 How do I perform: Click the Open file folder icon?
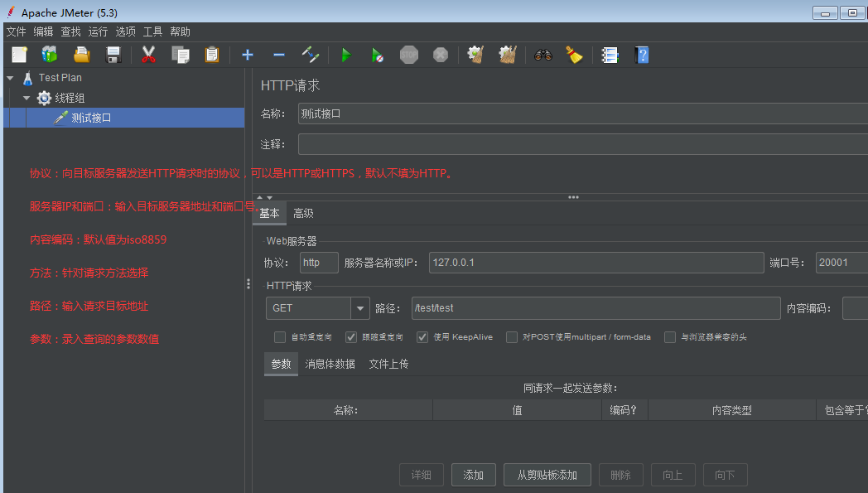tap(82, 55)
